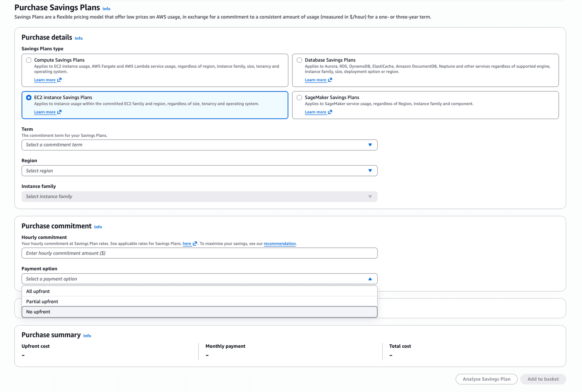Open Info beside Purchase Savings Plans heading

click(x=106, y=9)
